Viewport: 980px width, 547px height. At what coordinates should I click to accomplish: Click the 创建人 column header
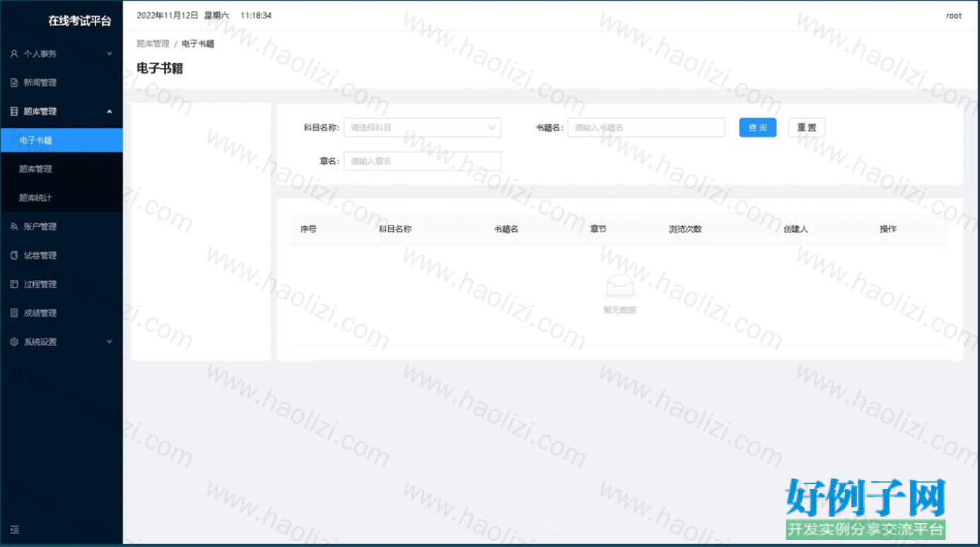point(796,230)
